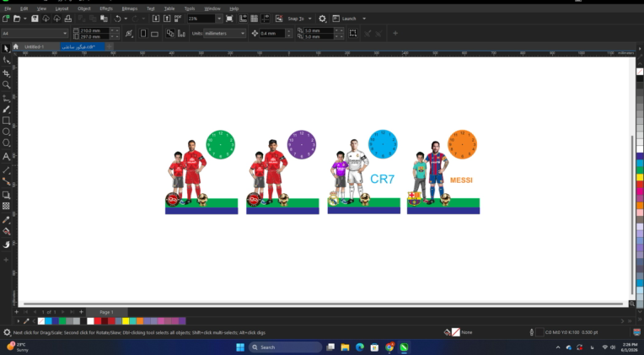Open the File menu
This screenshot has height=355, width=644.
tap(8, 8)
